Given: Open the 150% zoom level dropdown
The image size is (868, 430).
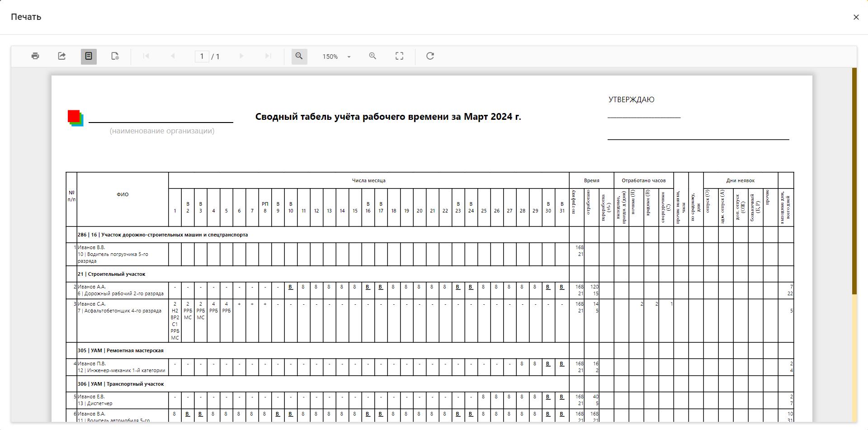Looking at the screenshot, I should (x=336, y=57).
